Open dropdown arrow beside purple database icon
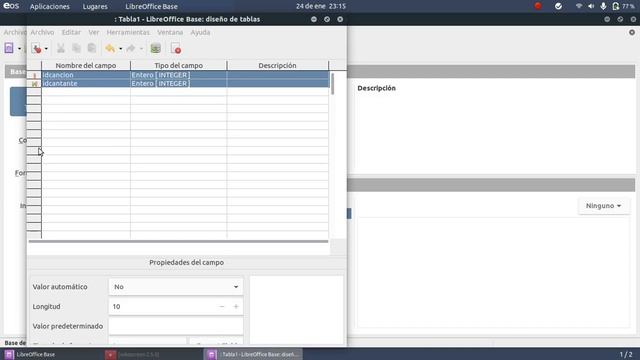 coord(19,49)
